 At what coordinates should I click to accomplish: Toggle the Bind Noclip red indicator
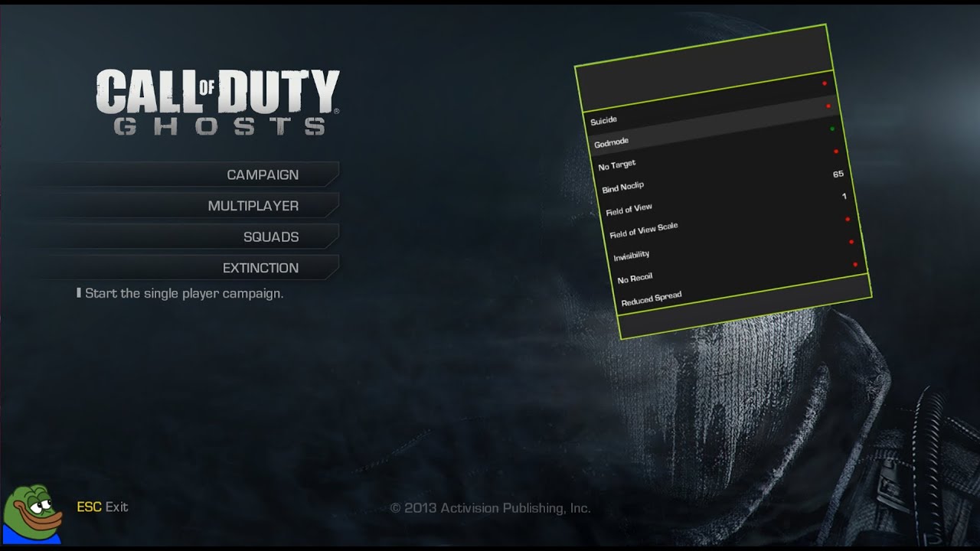(x=836, y=152)
